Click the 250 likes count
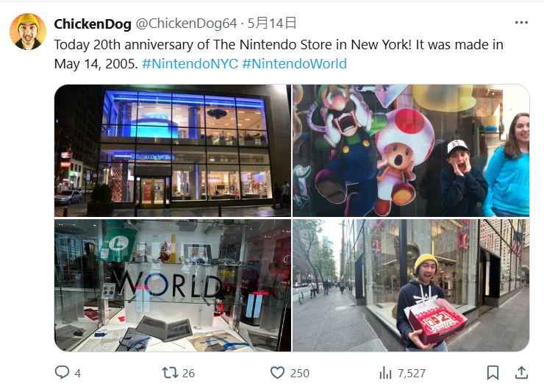The image size is (544, 392). 300,374
